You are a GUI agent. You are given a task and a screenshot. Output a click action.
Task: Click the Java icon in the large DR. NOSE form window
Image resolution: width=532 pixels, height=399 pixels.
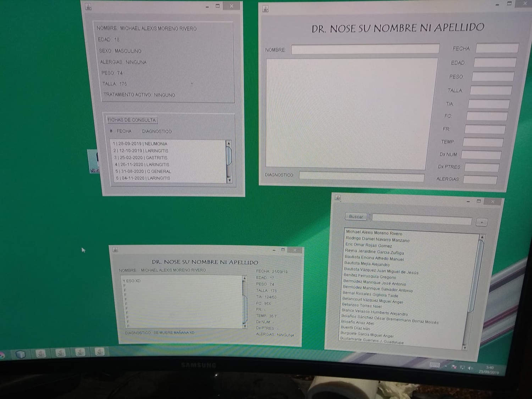(265, 9)
